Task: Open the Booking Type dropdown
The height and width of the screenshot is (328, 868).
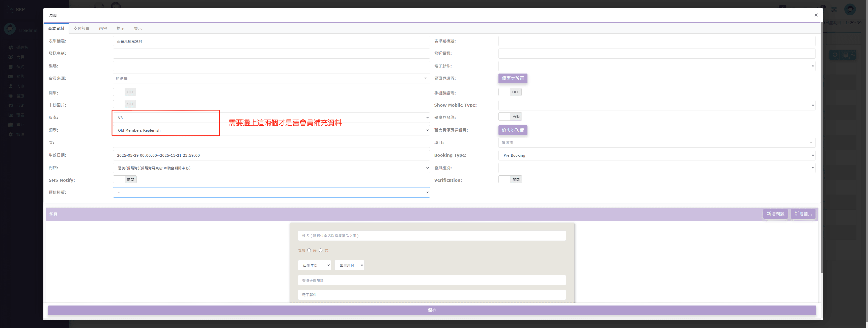Action: pos(656,155)
